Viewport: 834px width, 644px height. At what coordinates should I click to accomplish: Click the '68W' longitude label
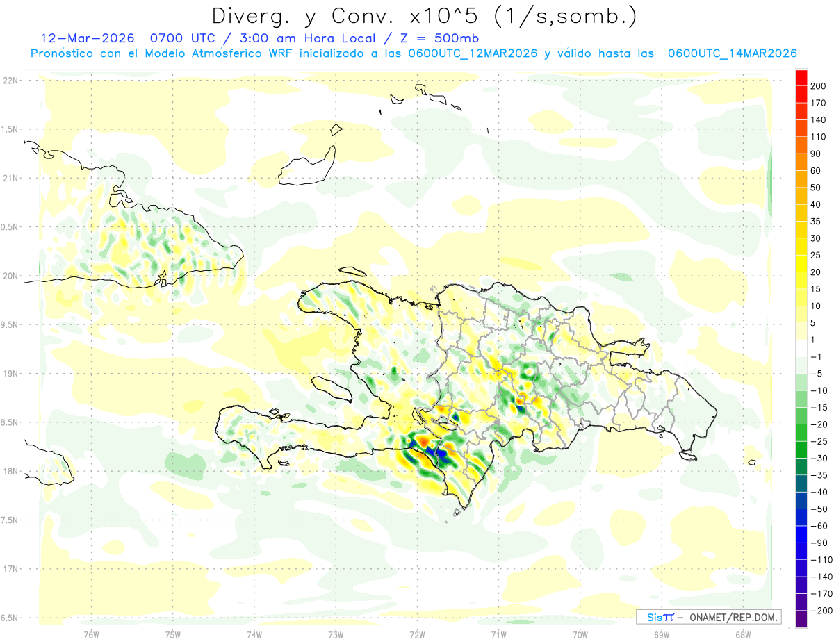(x=742, y=634)
